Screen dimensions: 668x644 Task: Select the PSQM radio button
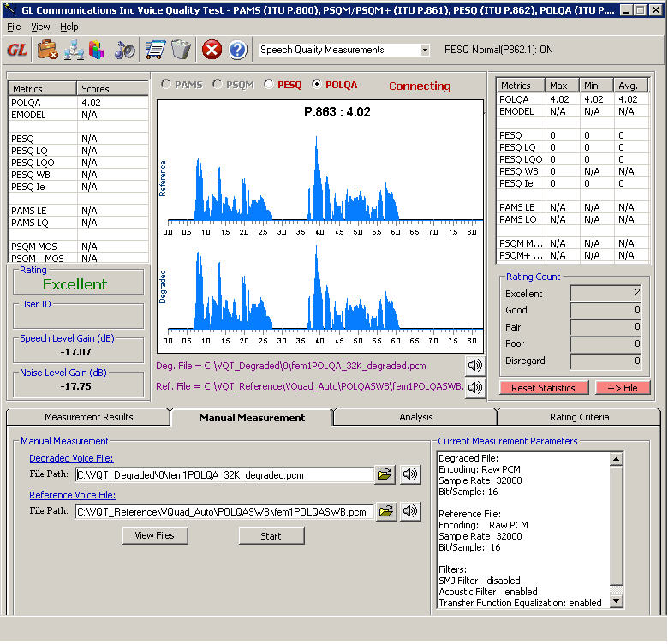(x=218, y=84)
